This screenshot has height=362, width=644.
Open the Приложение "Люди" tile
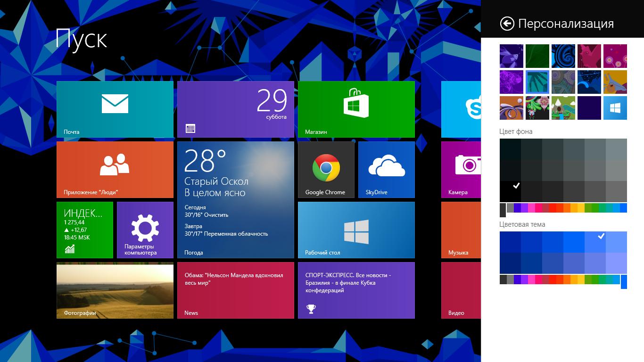[x=115, y=170]
